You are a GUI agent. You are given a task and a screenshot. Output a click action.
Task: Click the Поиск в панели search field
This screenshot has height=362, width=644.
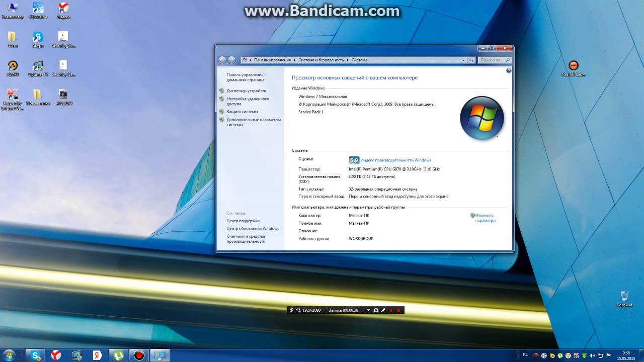tap(495, 60)
